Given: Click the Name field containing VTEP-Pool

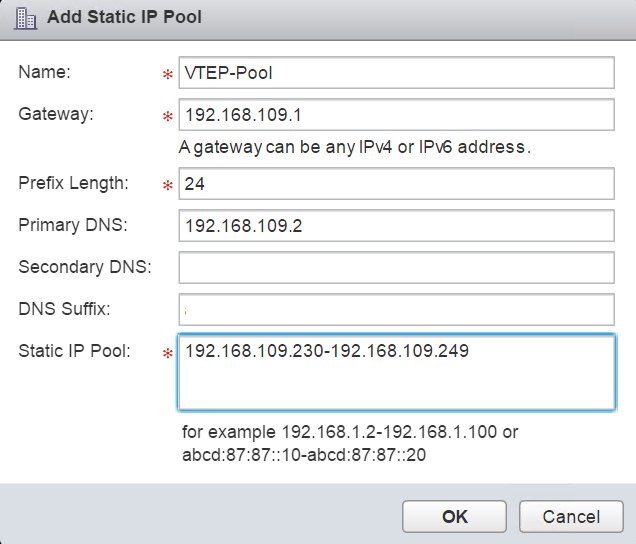Looking at the screenshot, I should pyautogui.click(x=395, y=73).
